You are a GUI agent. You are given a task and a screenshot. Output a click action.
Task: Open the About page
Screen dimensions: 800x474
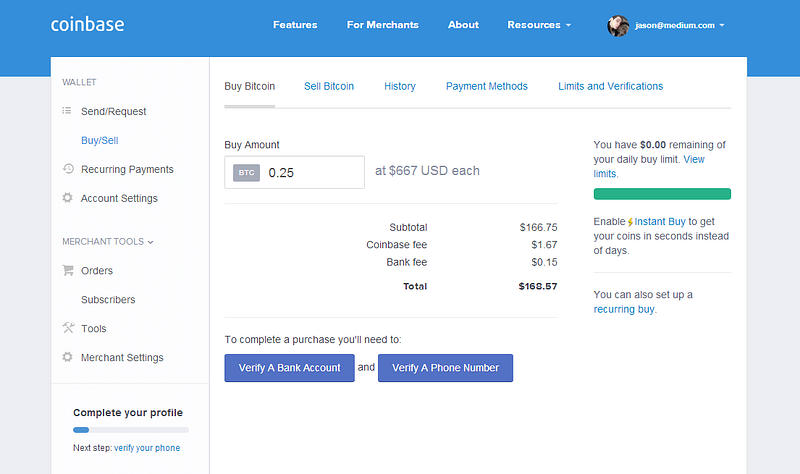[x=463, y=25]
